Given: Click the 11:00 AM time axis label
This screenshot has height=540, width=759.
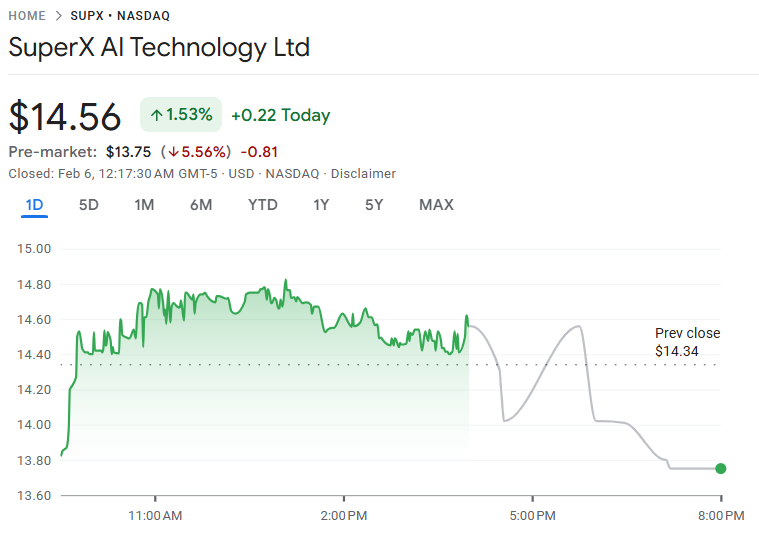Looking at the screenshot, I should tap(156, 516).
